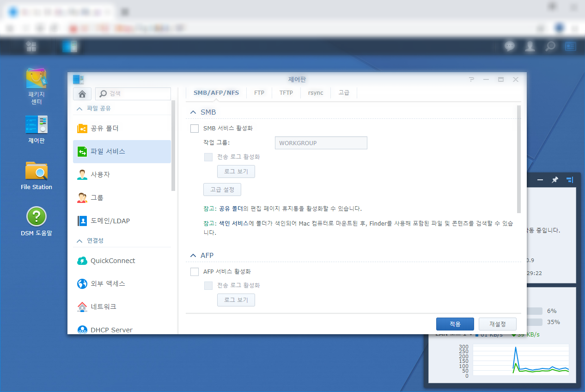Viewport: 585px width, 392px height.
Task: Click the WORKGROUP workgroup field
Action: pos(321,143)
